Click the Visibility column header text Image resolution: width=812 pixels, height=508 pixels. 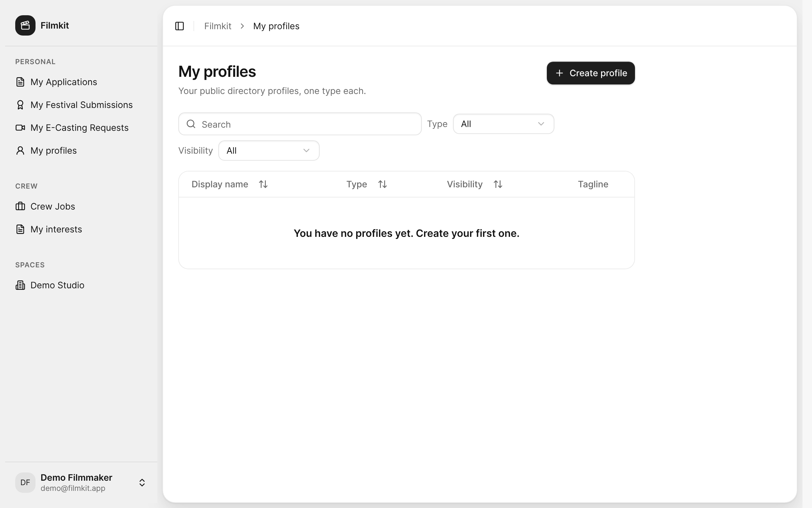pyautogui.click(x=465, y=184)
